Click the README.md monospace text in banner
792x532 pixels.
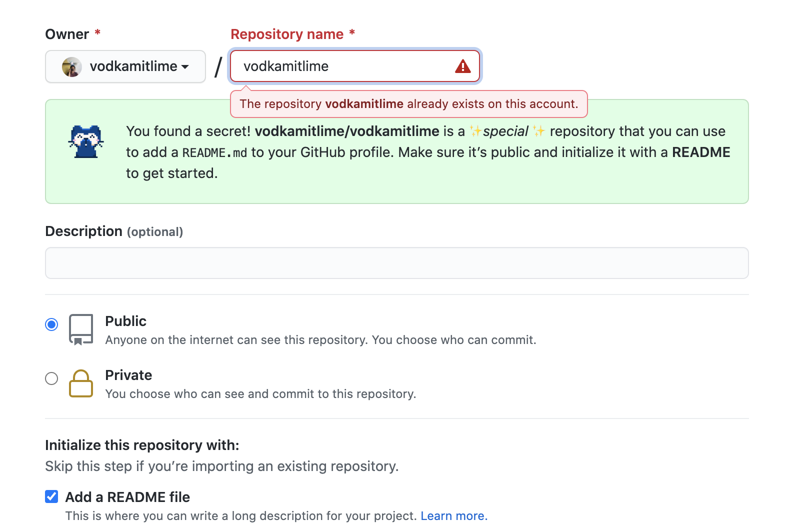coord(214,152)
